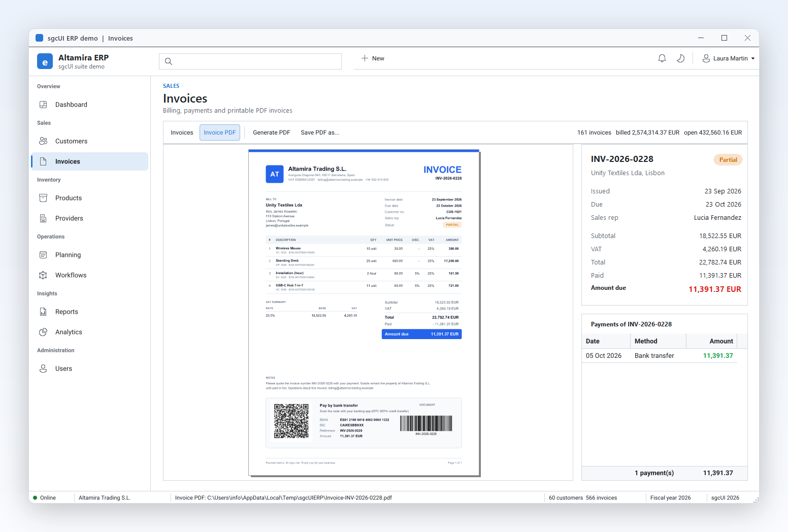Click the 161 invoices summary text
788x532 pixels.
594,132
